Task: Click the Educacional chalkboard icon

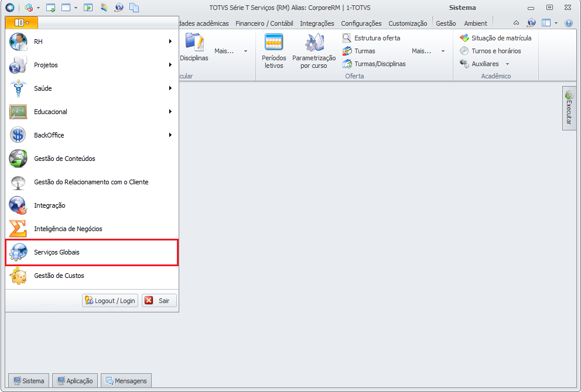Action: tap(18, 111)
